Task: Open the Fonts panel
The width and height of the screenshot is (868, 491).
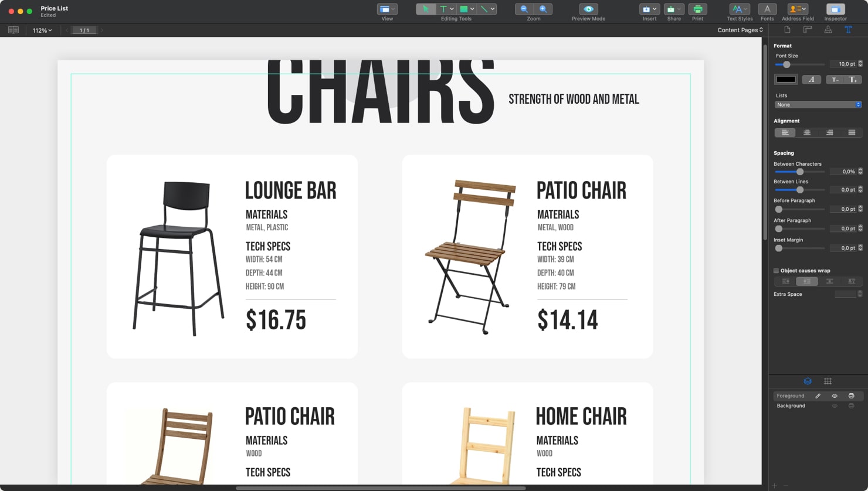Action: point(767,9)
